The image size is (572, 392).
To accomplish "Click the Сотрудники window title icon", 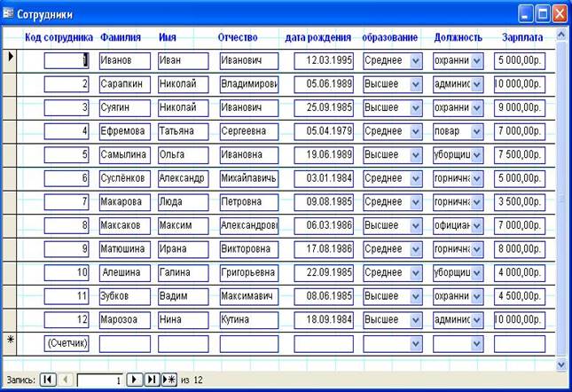I will pyautogui.click(x=10, y=13).
